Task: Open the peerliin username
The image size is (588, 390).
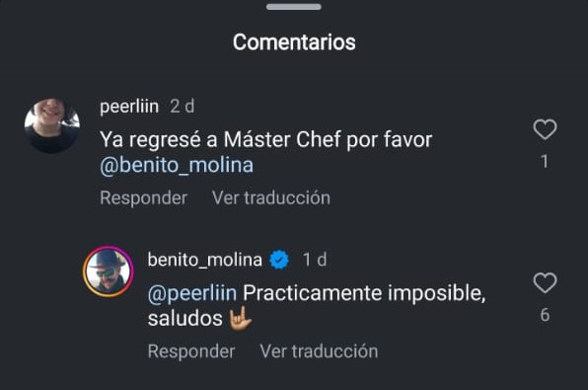Action: point(129,107)
